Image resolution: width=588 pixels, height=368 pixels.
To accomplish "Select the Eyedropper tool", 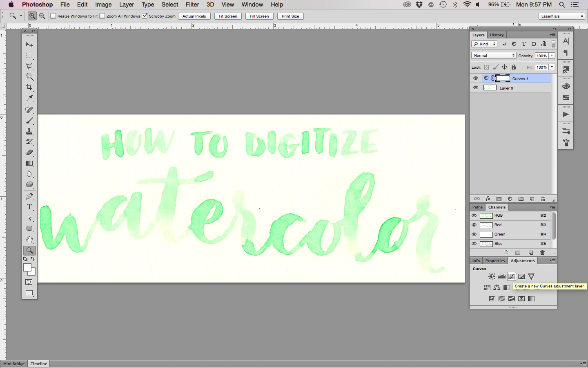I will pyautogui.click(x=29, y=98).
